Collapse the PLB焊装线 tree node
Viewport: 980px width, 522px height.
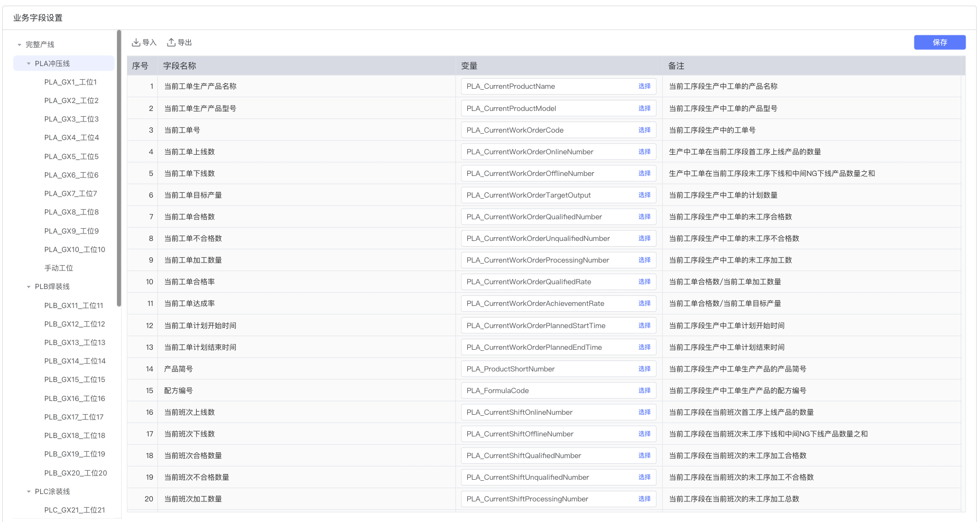29,287
